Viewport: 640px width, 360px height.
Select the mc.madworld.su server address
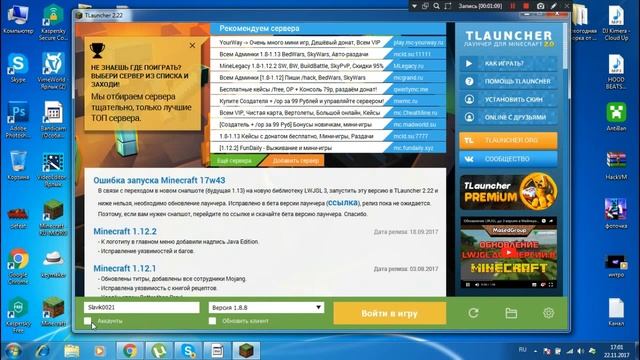click(x=414, y=124)
